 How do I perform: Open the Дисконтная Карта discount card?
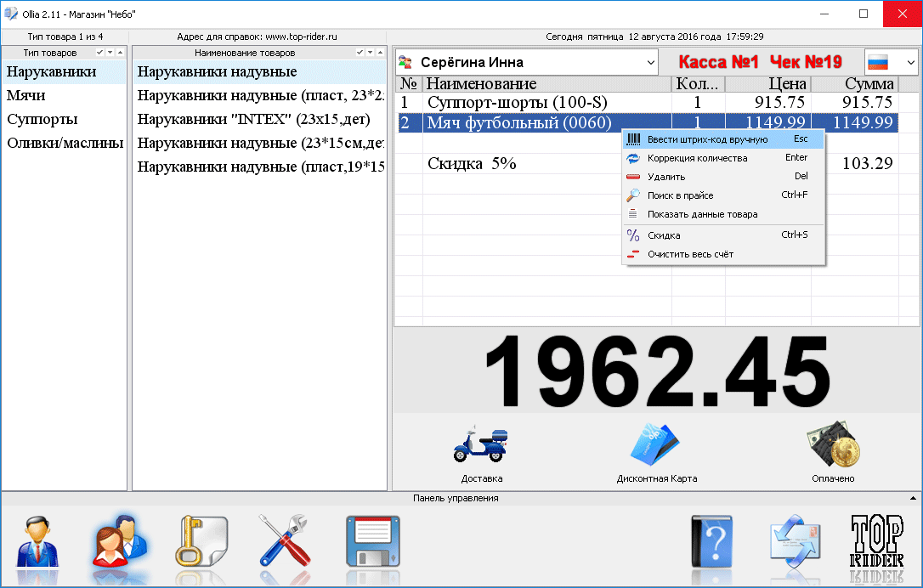655,445
